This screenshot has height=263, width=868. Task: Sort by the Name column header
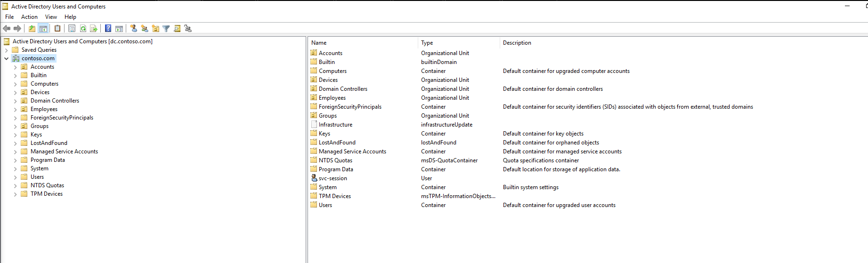(363, 43)
